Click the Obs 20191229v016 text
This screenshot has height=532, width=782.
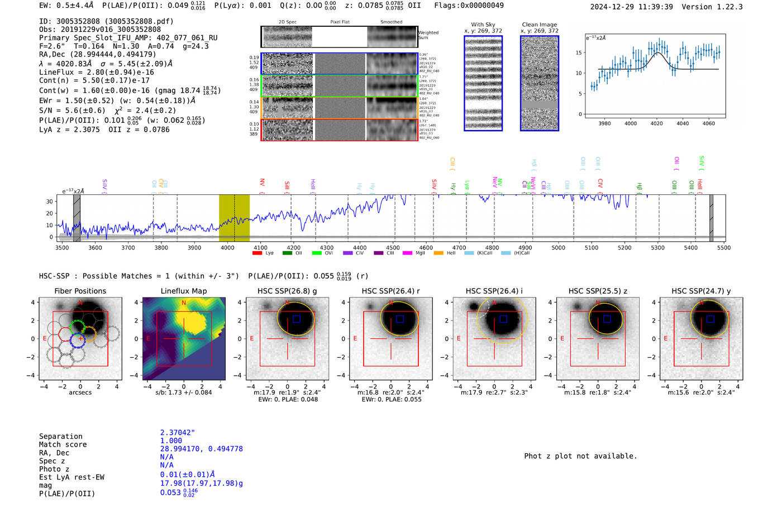[100, 30]
